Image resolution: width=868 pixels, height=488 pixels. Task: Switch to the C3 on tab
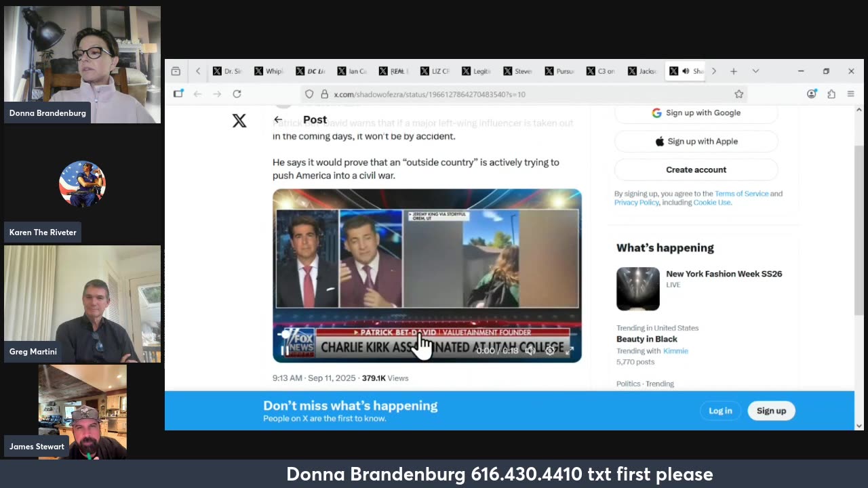pos(601,71)
